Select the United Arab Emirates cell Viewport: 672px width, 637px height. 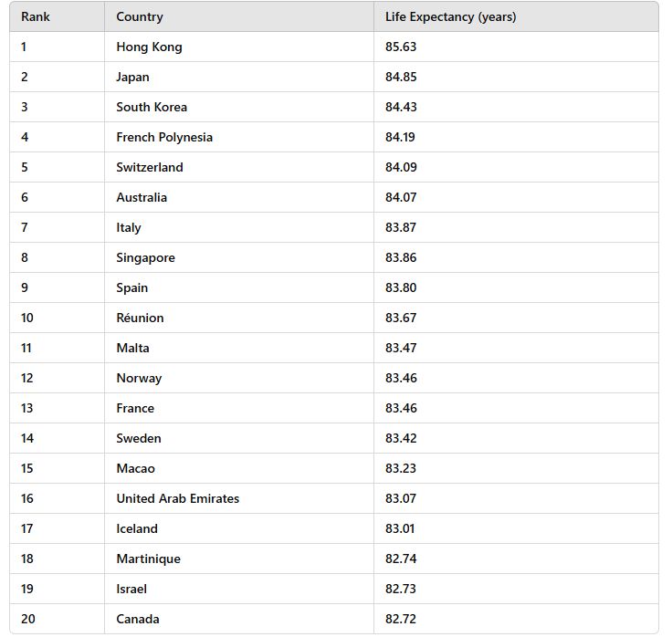(x=178, y=498)
